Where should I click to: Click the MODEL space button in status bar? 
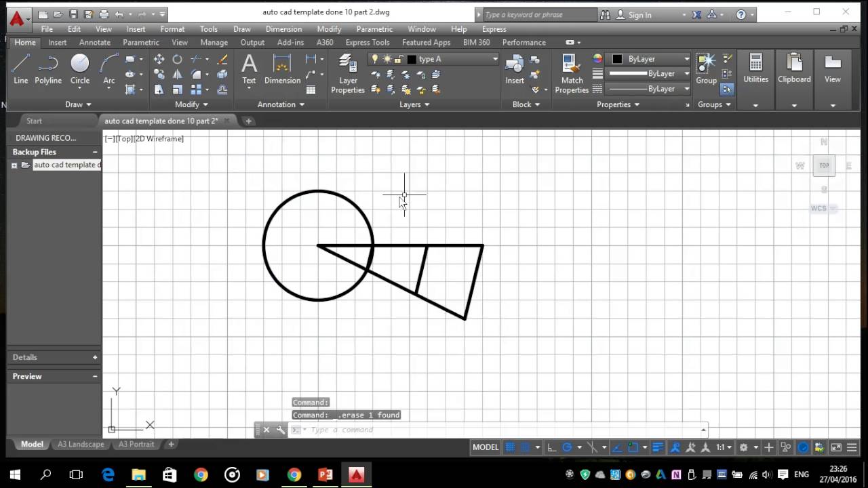click(486, 447)
